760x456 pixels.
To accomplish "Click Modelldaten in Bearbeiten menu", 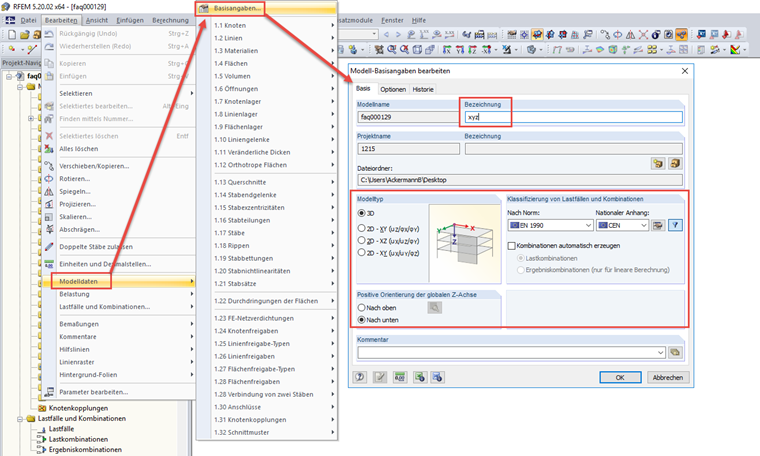I will click(79, 281).
